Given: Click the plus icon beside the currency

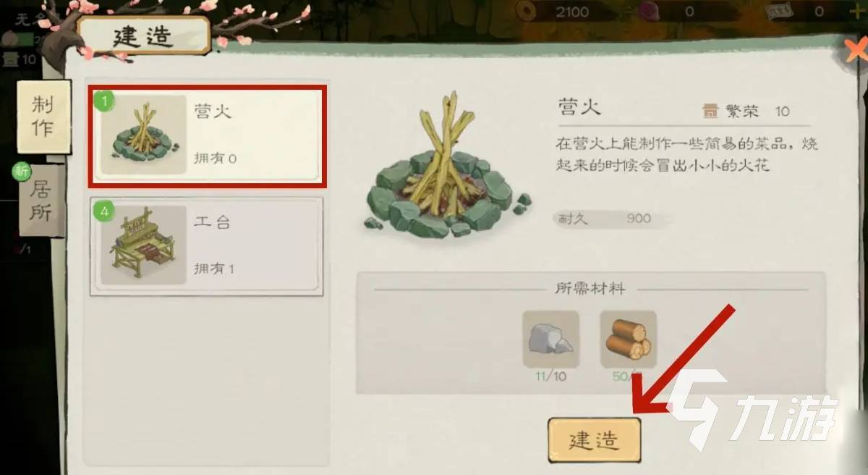Looking at the screenshot, I should (x=858, y=11).
